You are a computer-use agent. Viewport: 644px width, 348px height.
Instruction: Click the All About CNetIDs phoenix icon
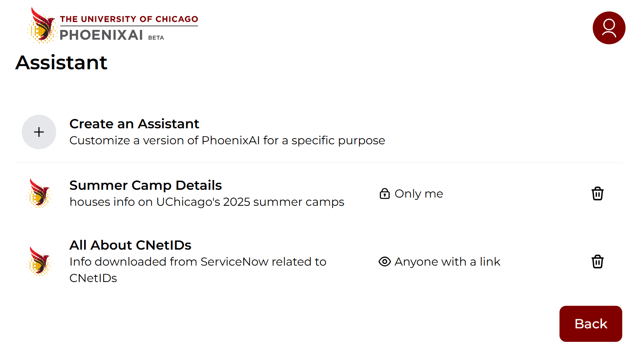click(x=39, y=261)
